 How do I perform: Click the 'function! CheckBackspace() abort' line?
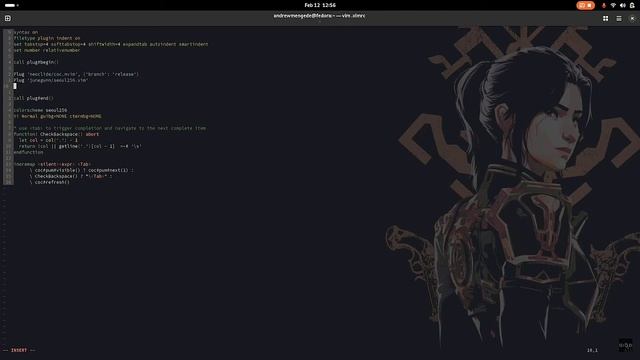coord(56,134)
